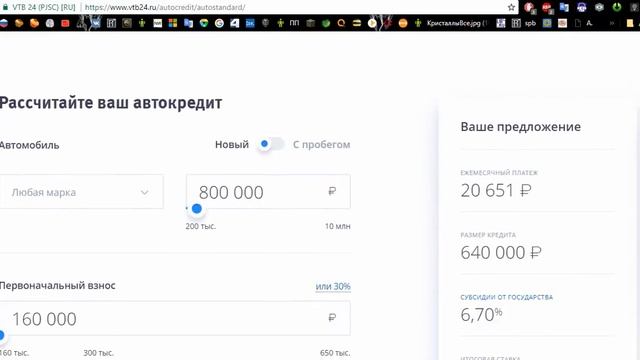640x360 pixels.
Task: Click the 800 000 car price field
Action: pos(268,192)
